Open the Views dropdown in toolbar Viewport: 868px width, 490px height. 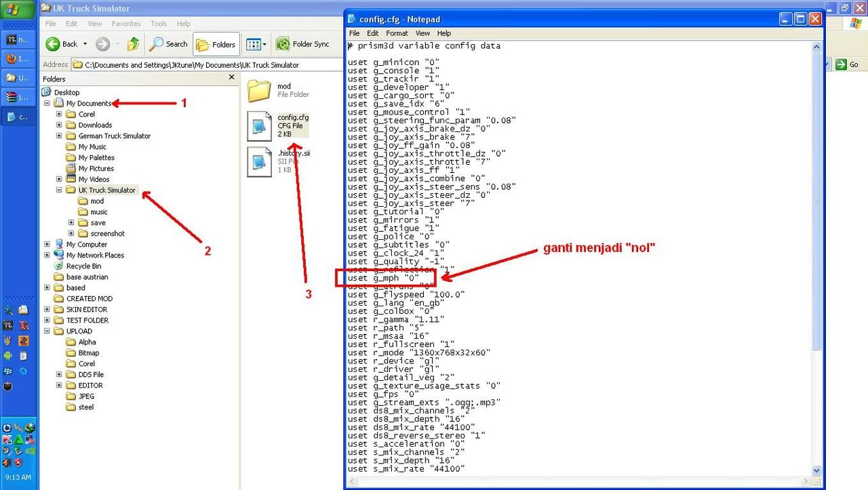coord(256,44)
